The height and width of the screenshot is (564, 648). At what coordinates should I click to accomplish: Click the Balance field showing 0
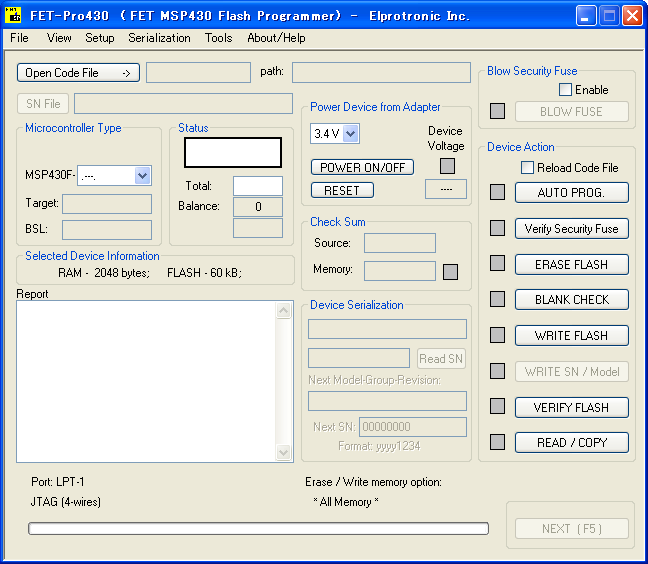click(x=258, y=207)
